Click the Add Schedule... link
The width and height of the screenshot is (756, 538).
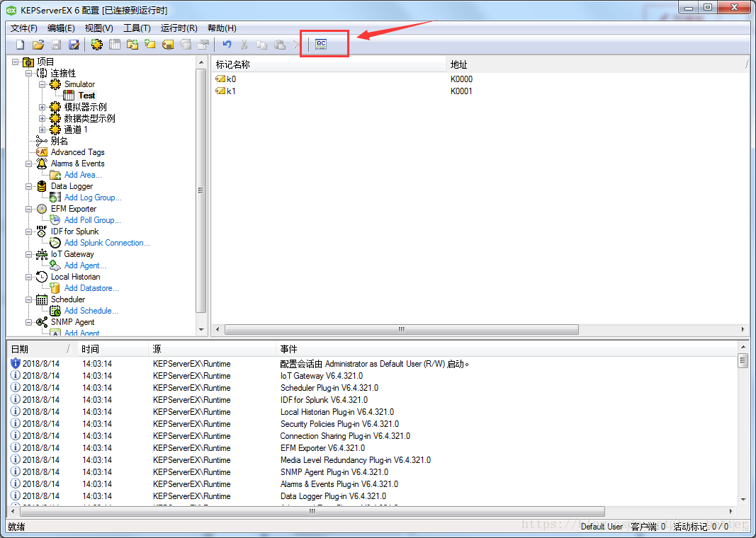coord(91,311)
